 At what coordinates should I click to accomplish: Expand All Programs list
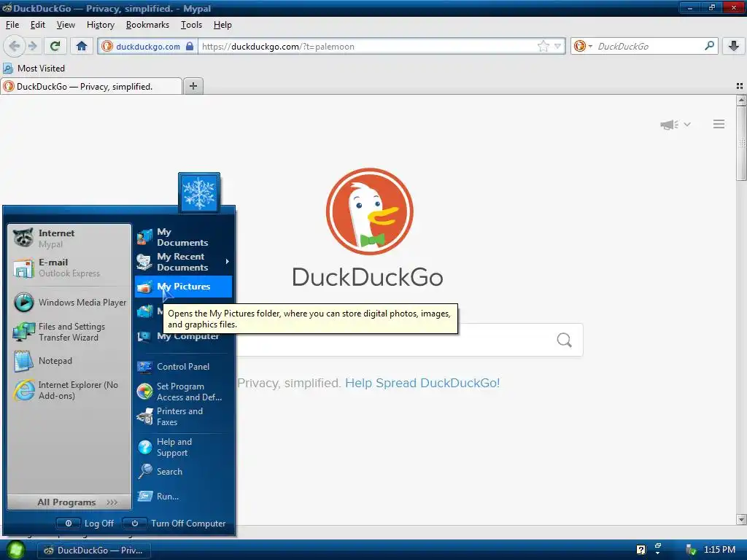pos(69,502)
